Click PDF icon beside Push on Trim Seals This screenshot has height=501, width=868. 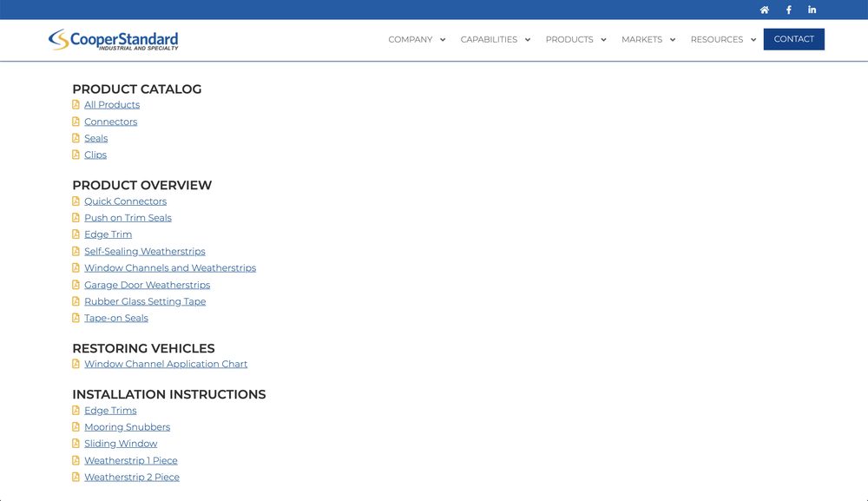[x=76, y=218]
